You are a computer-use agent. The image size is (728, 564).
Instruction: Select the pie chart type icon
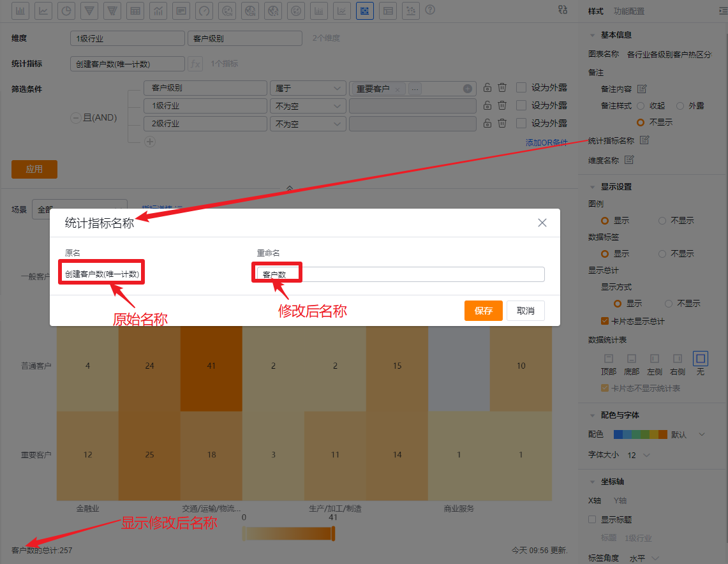click(66, 10)
